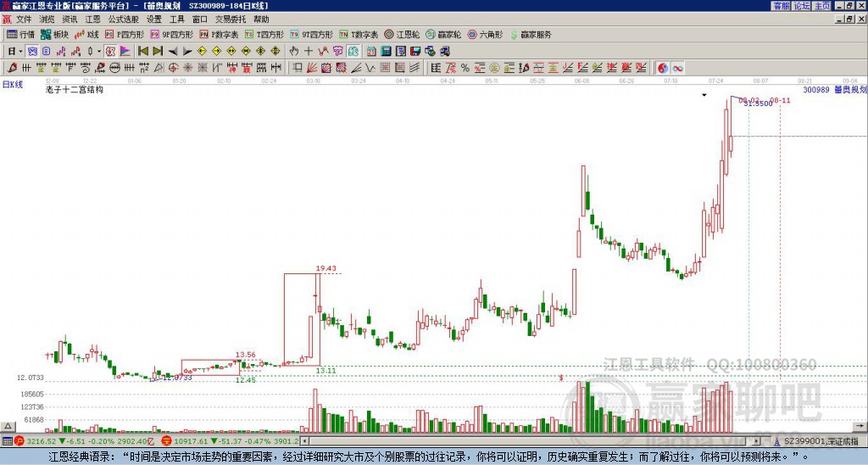Open the P四方形 tool

tap(125, 34)
